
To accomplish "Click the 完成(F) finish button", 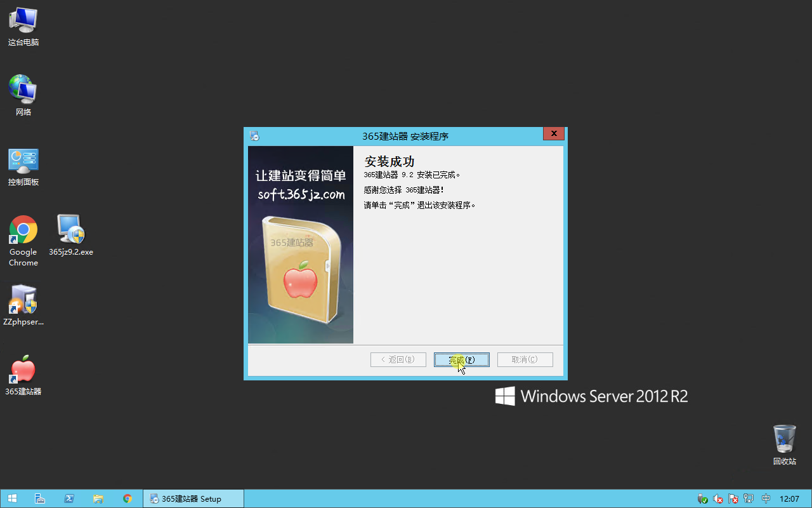I will (461, 360).
